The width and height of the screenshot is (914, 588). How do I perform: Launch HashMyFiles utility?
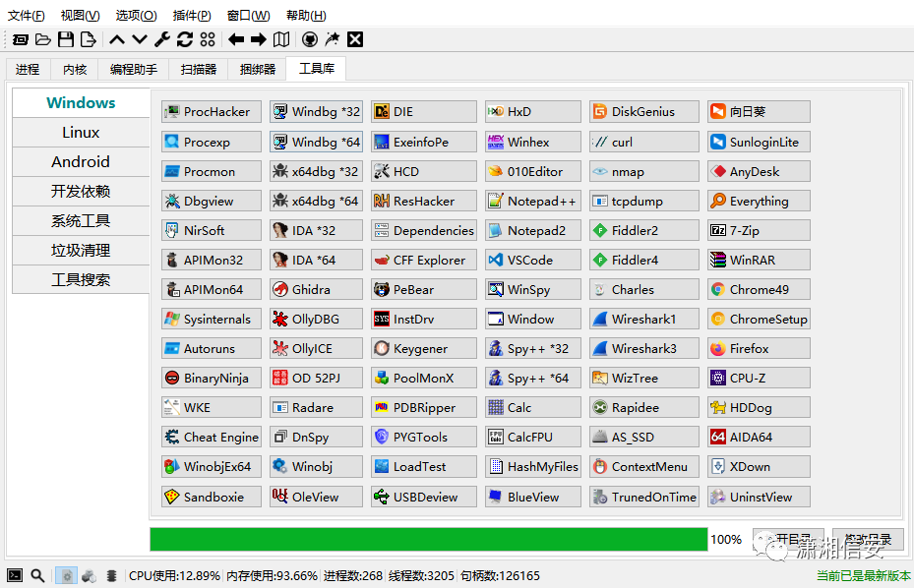tap(533, 466)
